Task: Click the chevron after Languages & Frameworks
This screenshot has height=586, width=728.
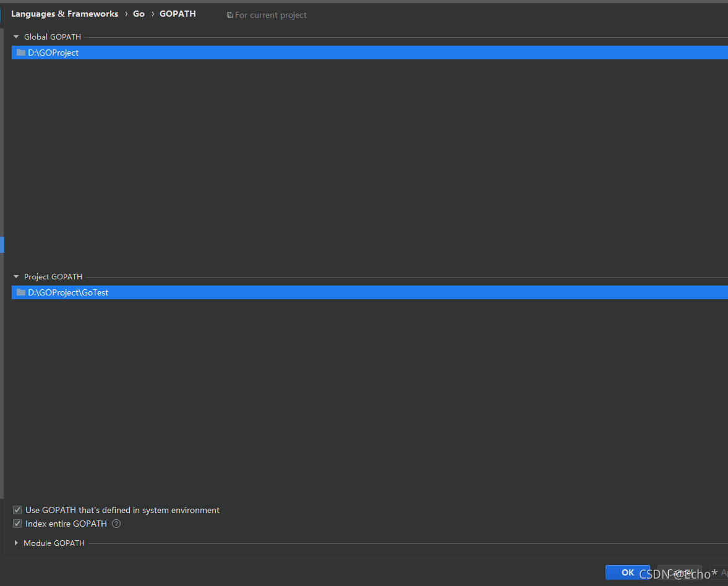Action: click(126, 14)
